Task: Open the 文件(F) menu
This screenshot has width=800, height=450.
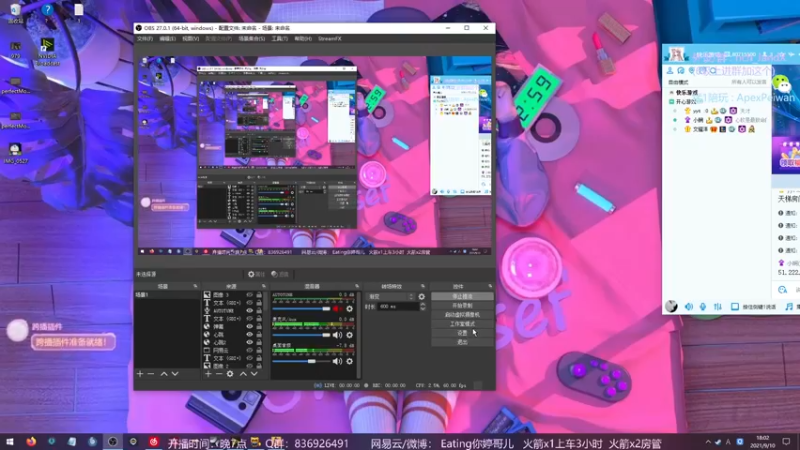Action: tap(144, 39)
